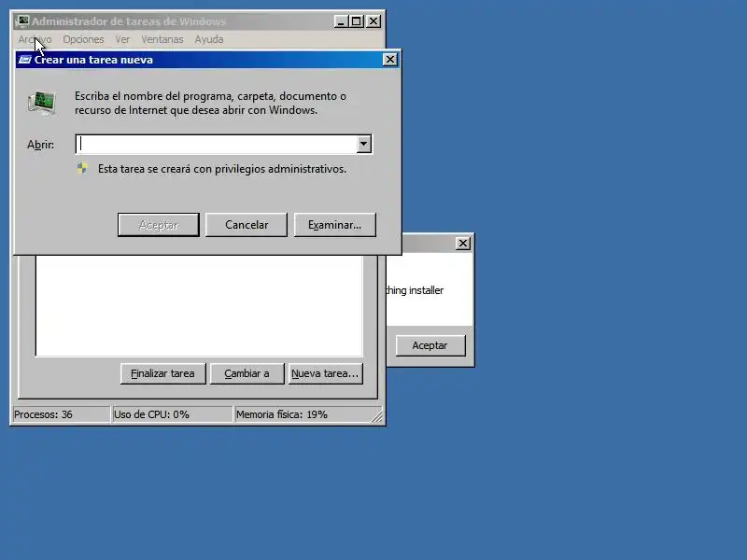Open the Opciones menu
Image resolution: width=747 pixels, height=560 pixels.
pos(83,39)
